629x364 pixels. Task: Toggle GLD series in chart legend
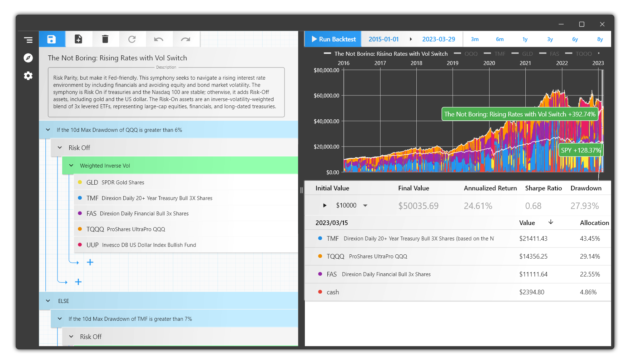(x=522, y=54)
